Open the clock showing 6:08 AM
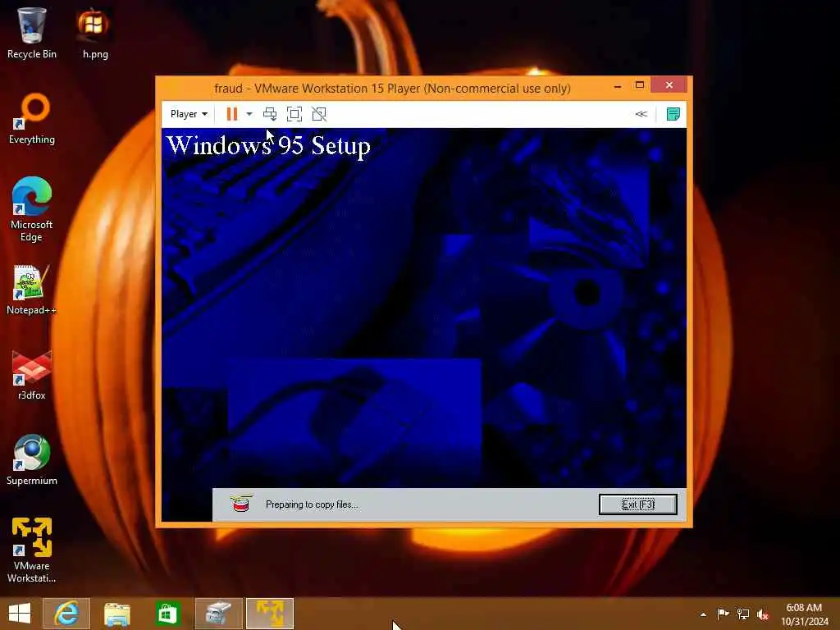Image resolution: width=840 pixels, height=630 pixels. [804, 614]
